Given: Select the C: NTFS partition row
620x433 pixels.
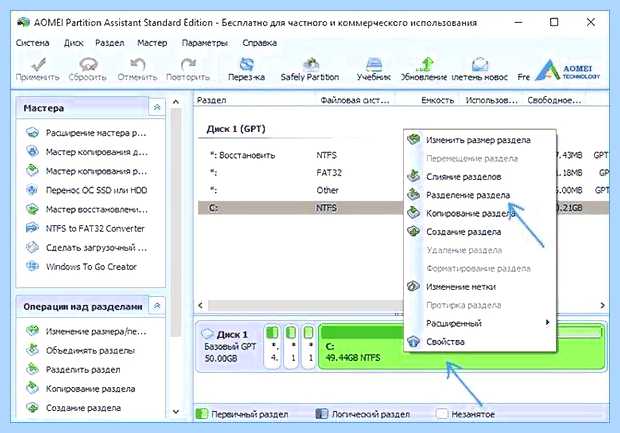Looking at the screenshot, I should coord(301,208).
